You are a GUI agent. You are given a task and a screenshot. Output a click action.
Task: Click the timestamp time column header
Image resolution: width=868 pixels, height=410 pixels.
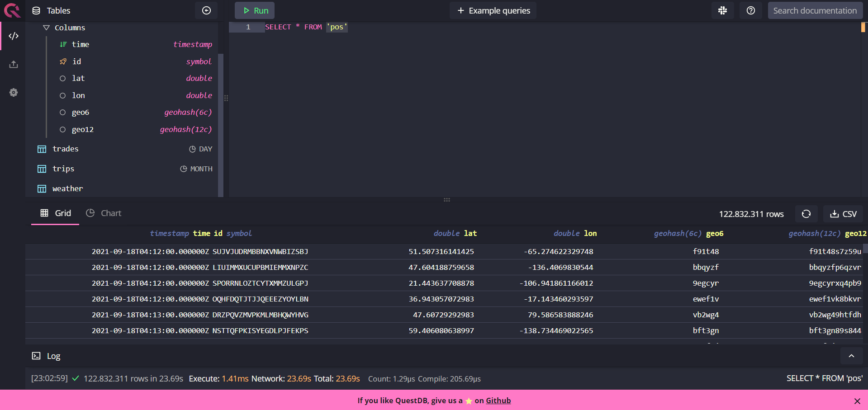tap(180, 233)
